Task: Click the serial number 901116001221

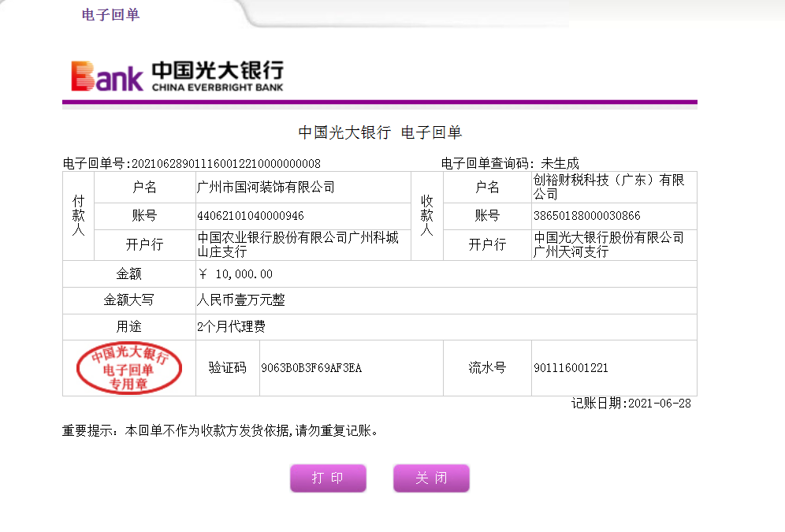Action: (x=571, y=368)
